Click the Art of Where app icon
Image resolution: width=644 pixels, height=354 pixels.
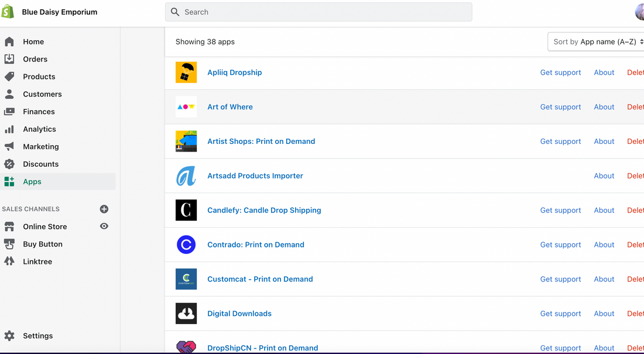[186, 106]
